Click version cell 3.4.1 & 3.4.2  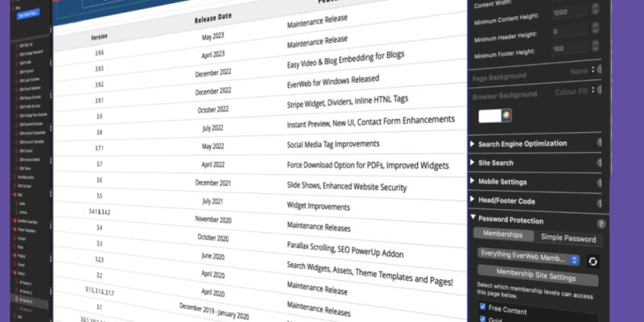[x=99, y=212]
